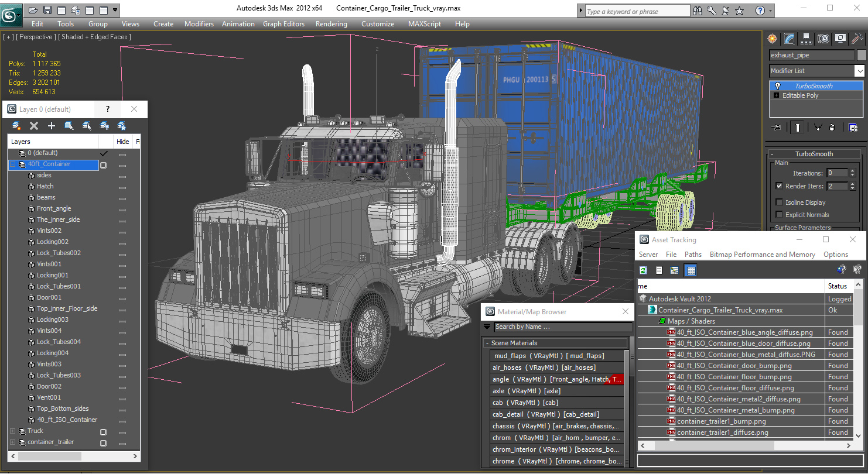This screenshot has width=868, height=474.
Task: Open Material/Map Browser options arrow
Action: click(x=487, y=327)
